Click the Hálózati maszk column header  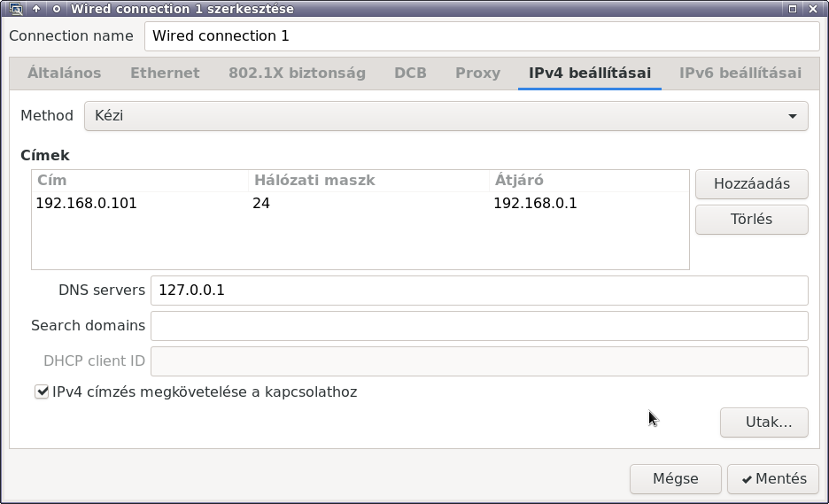click(x=368, y=181)
